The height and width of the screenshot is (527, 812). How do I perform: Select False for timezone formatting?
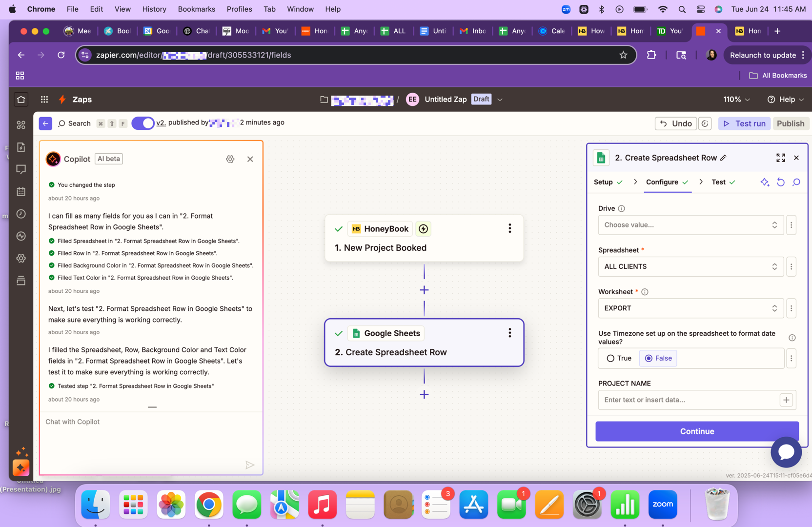pyautogui.click(x=658, y=358)
